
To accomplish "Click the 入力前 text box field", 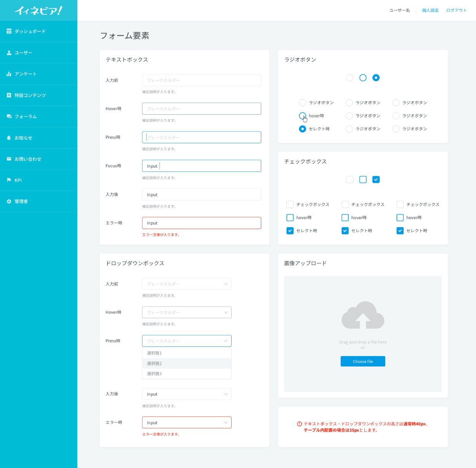I will pyautogui.click(x=201, y=80).
